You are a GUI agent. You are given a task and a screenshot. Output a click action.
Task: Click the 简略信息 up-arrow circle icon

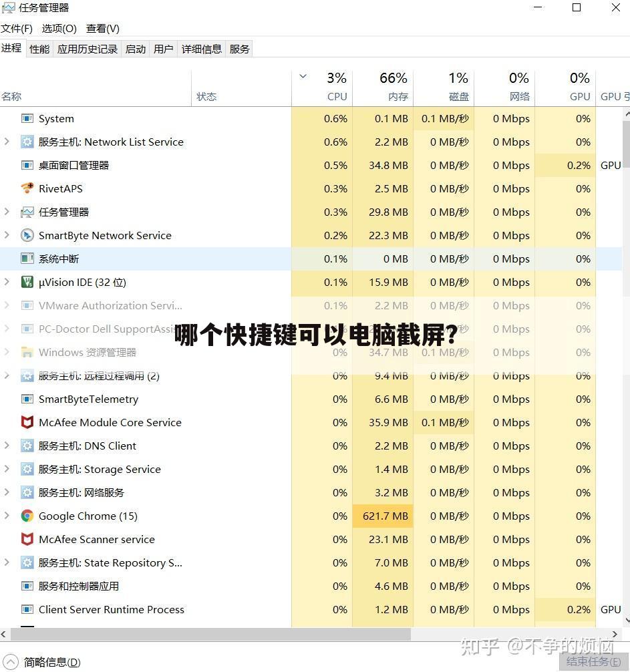11,662
